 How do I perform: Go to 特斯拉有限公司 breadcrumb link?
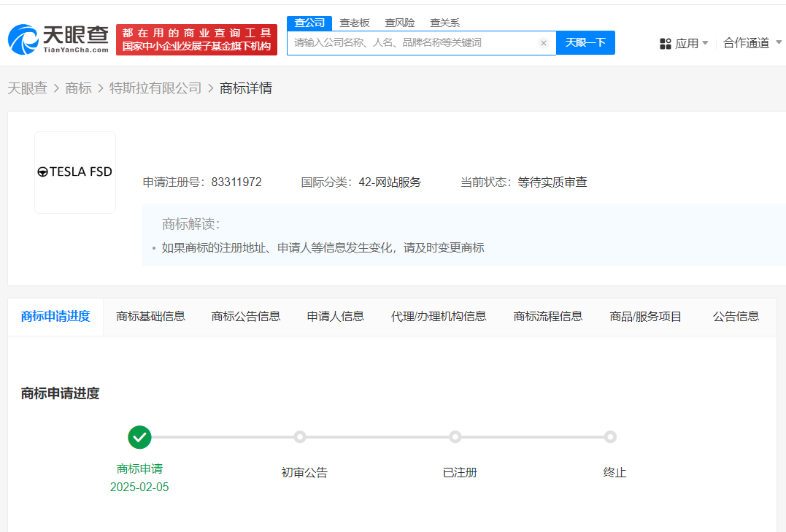click(155, 88)
